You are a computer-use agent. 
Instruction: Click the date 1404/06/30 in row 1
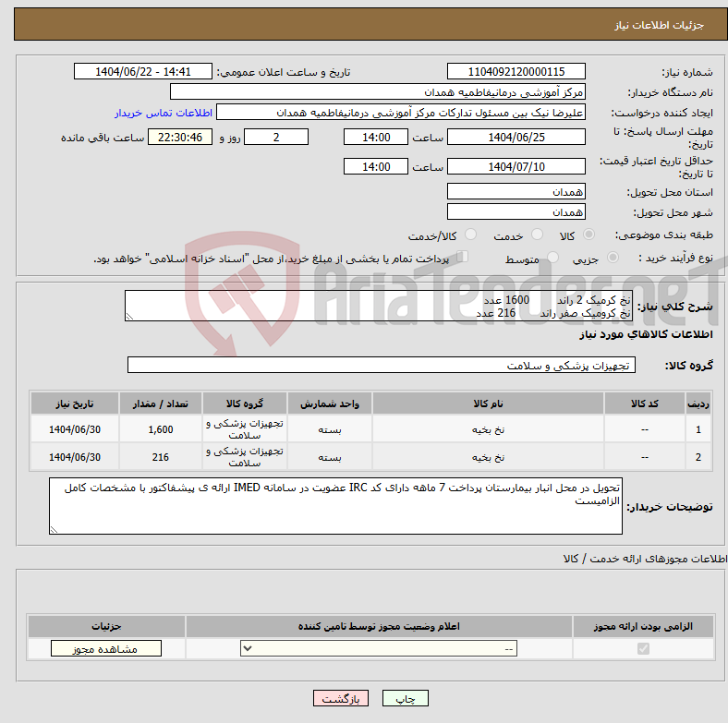[x=75, y=429]
